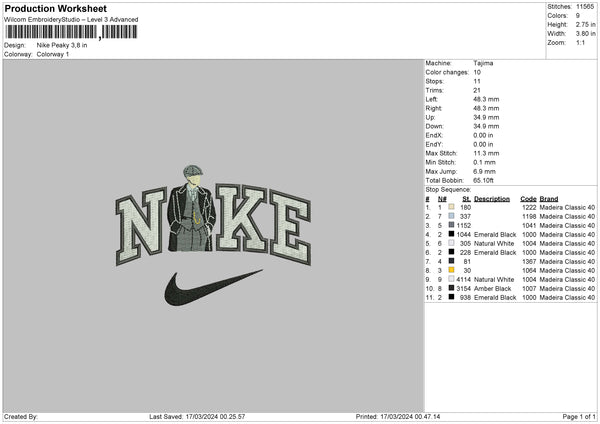600x424 pixels.
Task: Click the 'Stop Sequence:' heading
Action: click(x=448, y=190)
